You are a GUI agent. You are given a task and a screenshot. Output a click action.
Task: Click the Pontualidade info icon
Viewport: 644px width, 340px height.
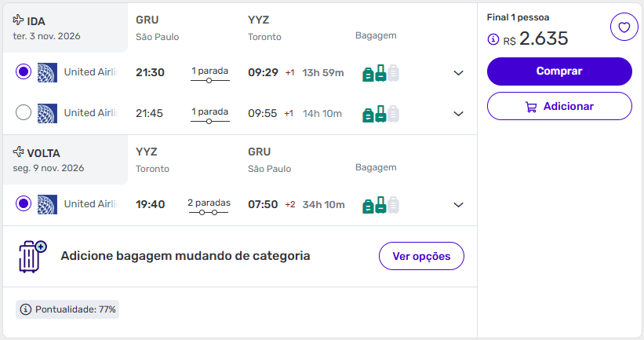click(x=26, y=309)
